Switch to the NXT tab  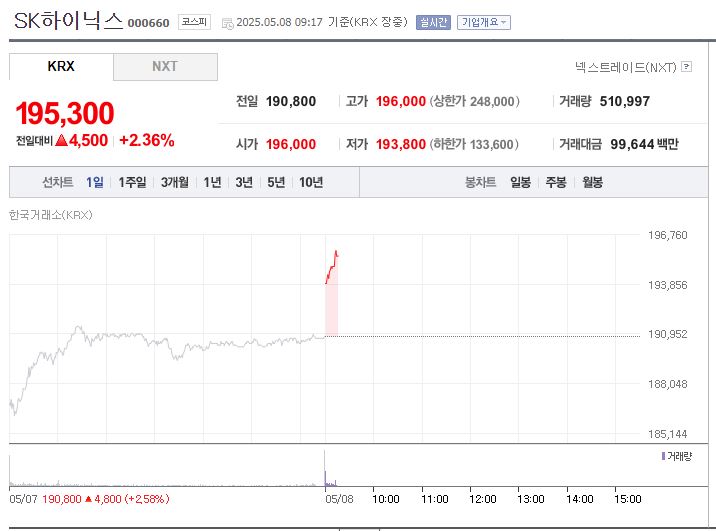165,67
